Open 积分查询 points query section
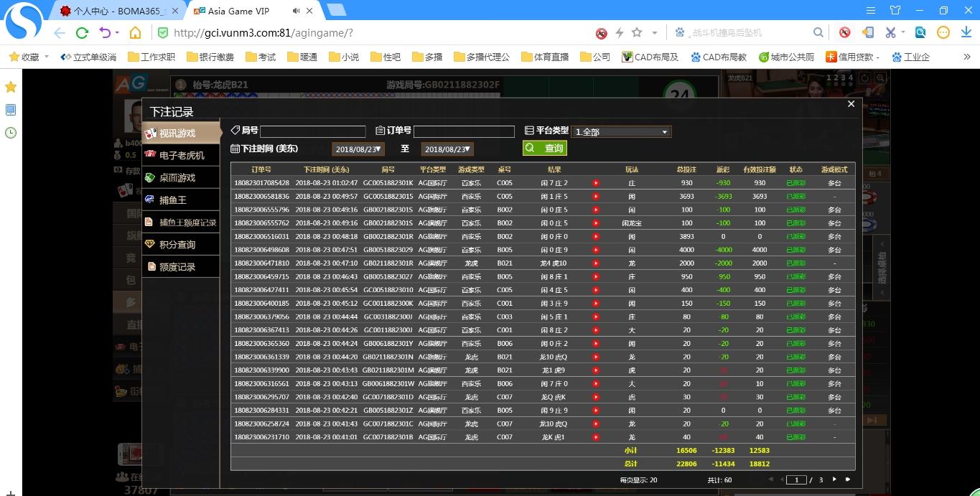This screenshot has height=496, width=980. 177,244
